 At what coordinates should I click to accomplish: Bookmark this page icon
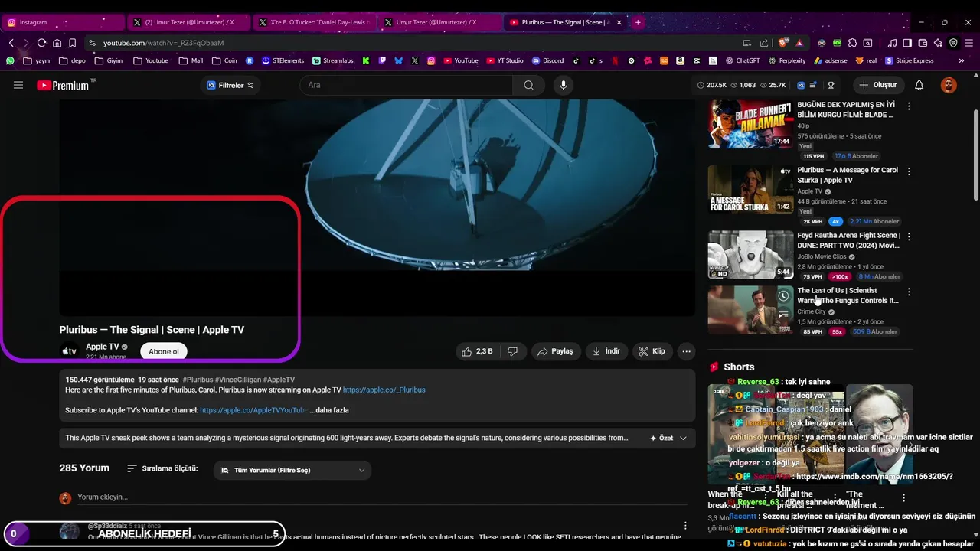[72, 43]
